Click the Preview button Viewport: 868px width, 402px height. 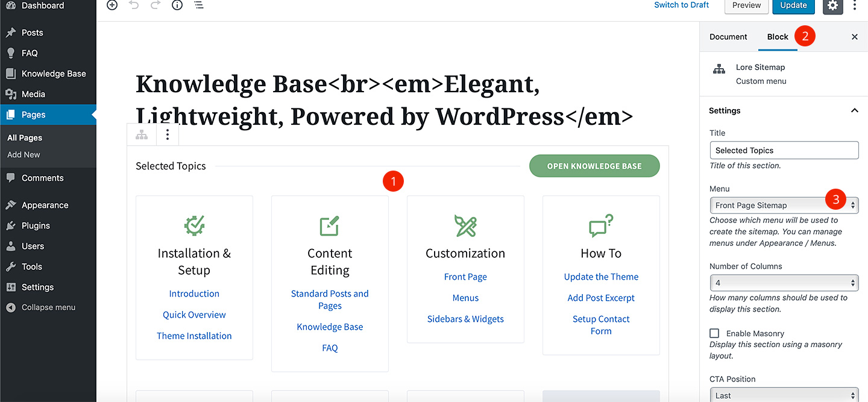pyautogui.click(x=747, y=5)
